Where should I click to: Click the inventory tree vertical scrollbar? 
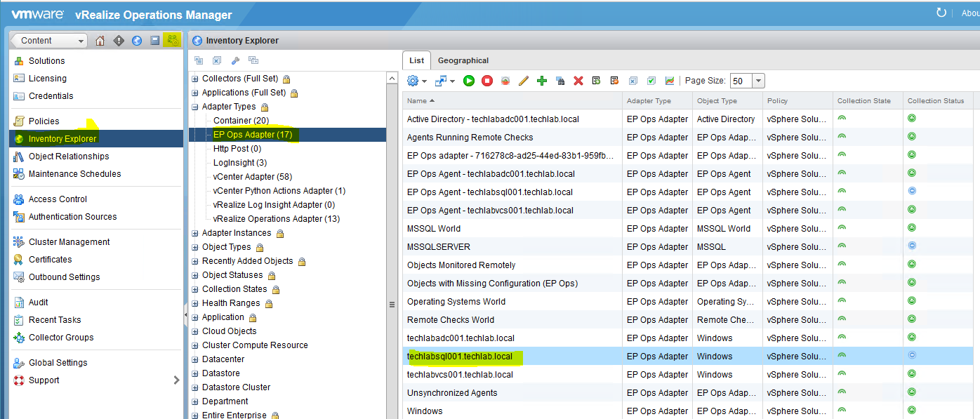pos(391,246)
